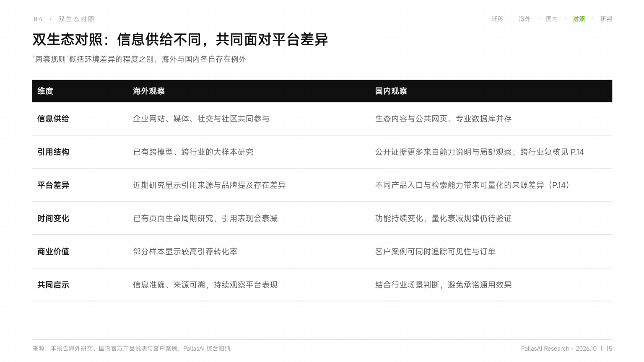Select the 引用结构 row label
Image resolution: width=644 pixels, height=362 pixels.
coord(53,152)
